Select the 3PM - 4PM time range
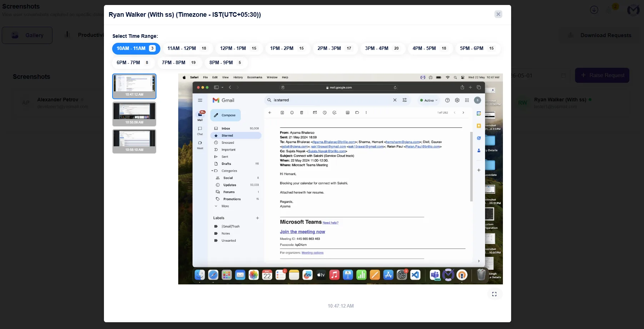Screen dimensions: 644x329 (x=382, y=49)
